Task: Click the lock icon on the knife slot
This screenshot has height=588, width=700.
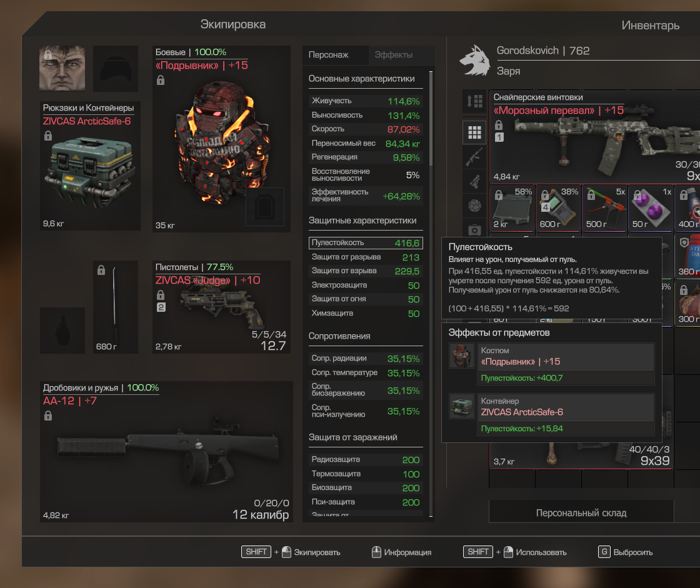Action: (x=101, y=270)
